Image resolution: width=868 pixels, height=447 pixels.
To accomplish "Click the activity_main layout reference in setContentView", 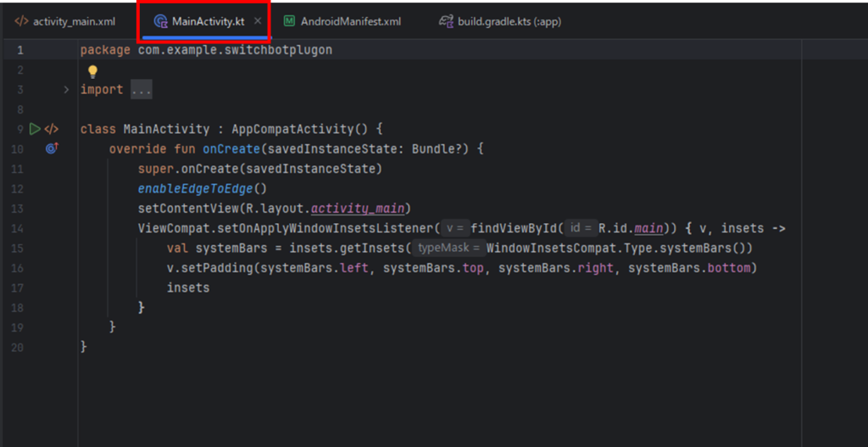I will tap(360, 209).
